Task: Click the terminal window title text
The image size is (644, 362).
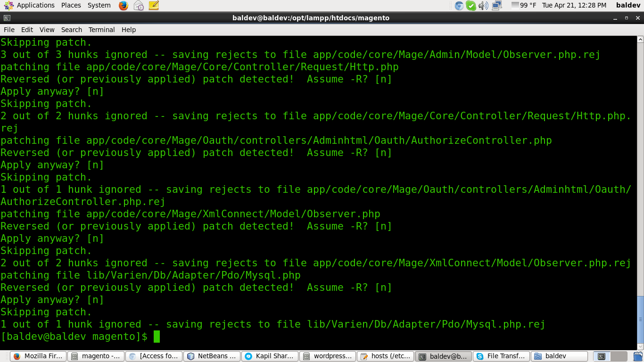Action: (x=311, y=18)
